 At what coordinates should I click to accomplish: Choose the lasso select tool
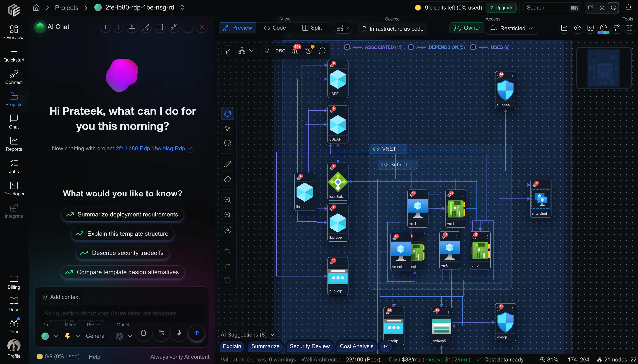click(x=227, y=144)
